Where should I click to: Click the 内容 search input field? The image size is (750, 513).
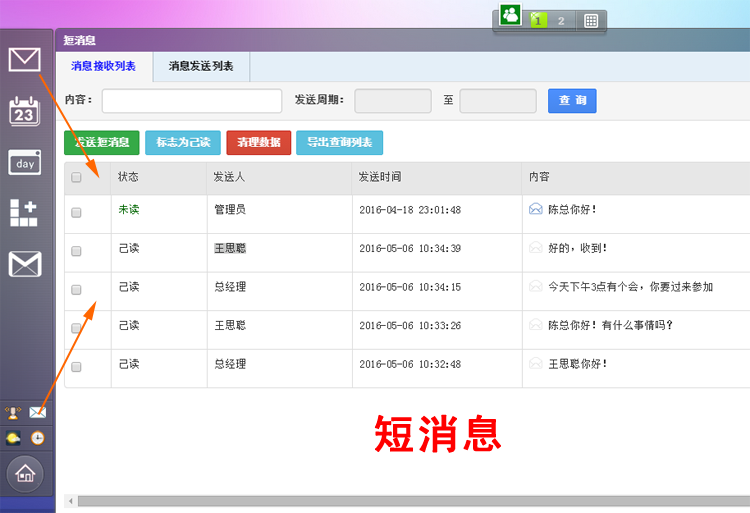[192, 101]
